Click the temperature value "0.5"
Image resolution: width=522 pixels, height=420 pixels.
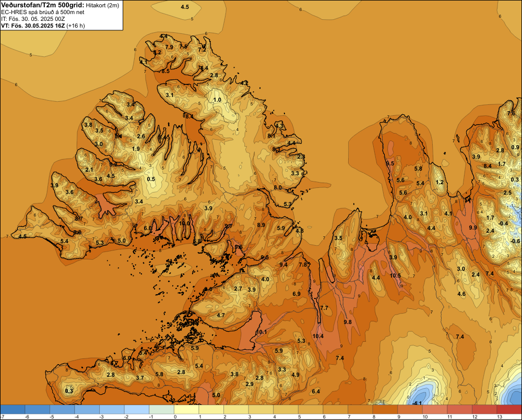click(151, 179)
